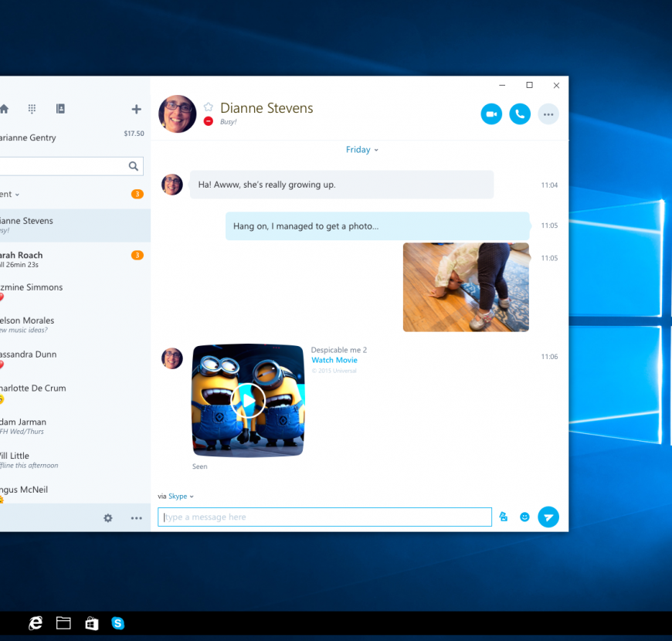Open File Explorer from the taskbar
The height and width of the screenshot is (641, 672).
[x=63, y=623]
